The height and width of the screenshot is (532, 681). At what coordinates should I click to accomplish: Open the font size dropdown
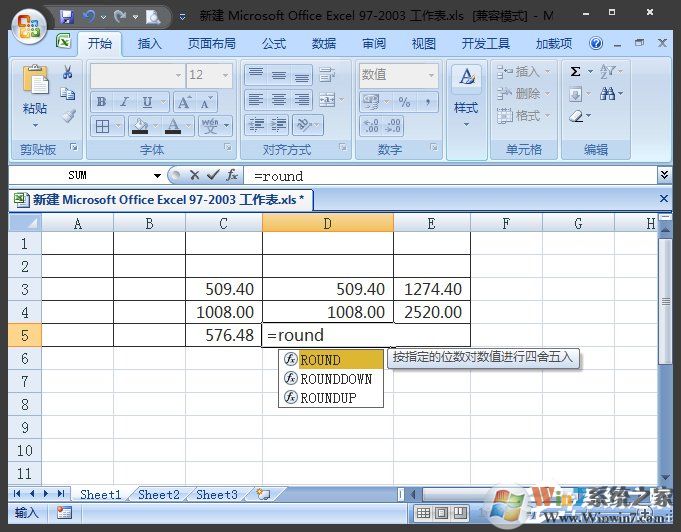227,75
